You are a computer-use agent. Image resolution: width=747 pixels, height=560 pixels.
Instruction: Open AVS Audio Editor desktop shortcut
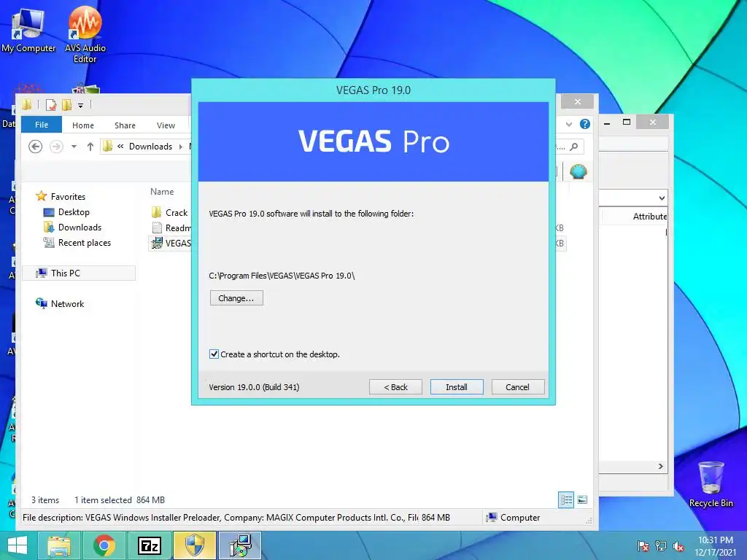click(85, 34)
